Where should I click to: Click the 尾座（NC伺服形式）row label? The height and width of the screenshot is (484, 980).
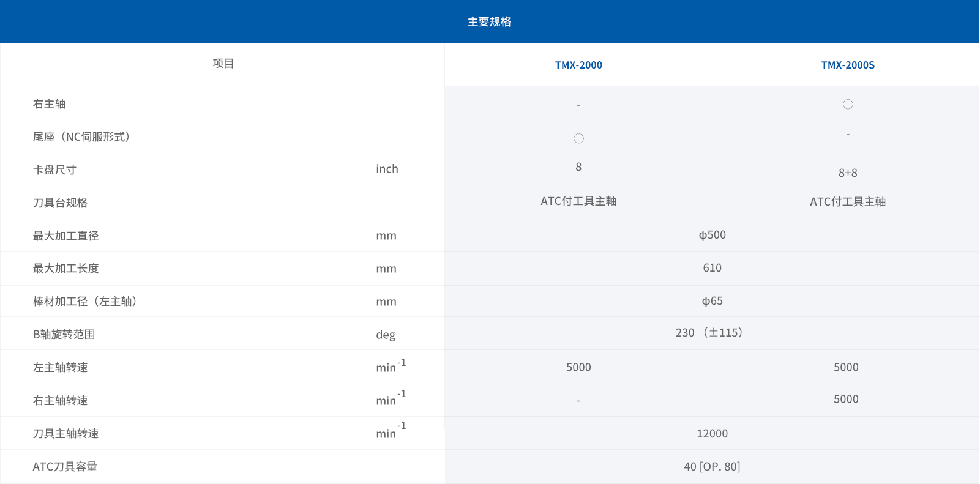81,137
